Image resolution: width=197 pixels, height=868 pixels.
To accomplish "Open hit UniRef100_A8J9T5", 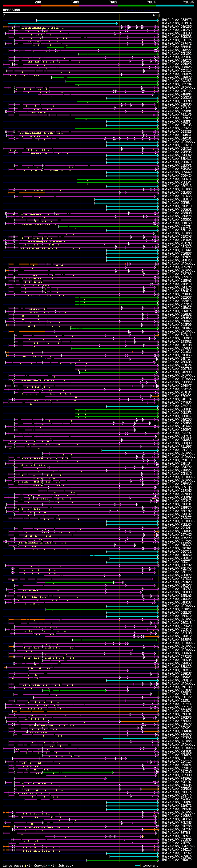I will click(176, 20).
